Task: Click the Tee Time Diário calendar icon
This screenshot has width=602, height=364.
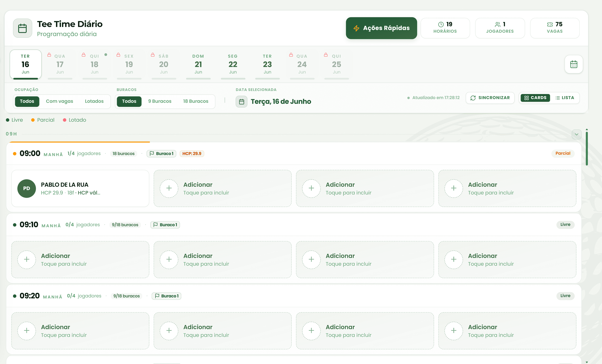Action: pyautogui.click(x=22, y=28)
